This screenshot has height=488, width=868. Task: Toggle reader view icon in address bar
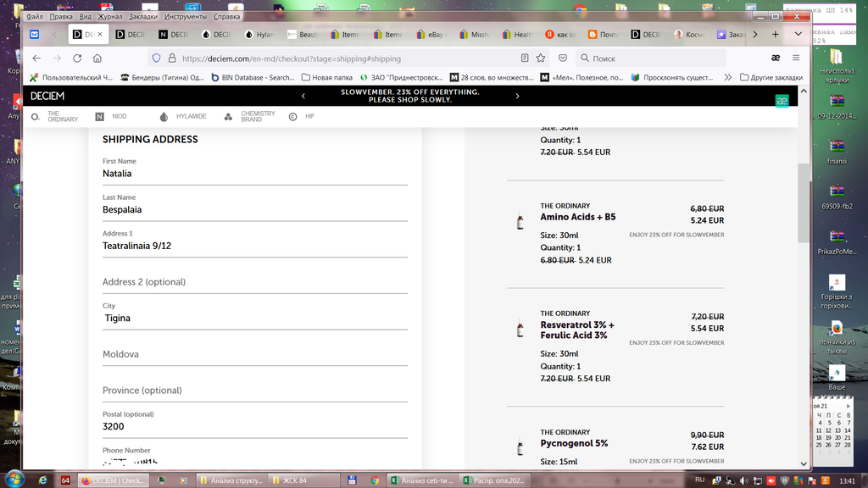(x=525, y=58)
